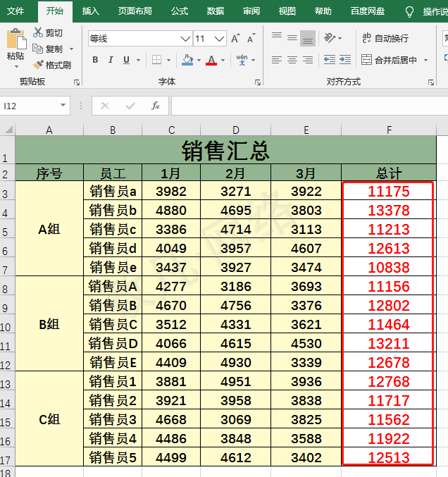Center text horizontally
The width and height of the screenshot is (448, 477).
pyautogui.click(x=292, y=60)
